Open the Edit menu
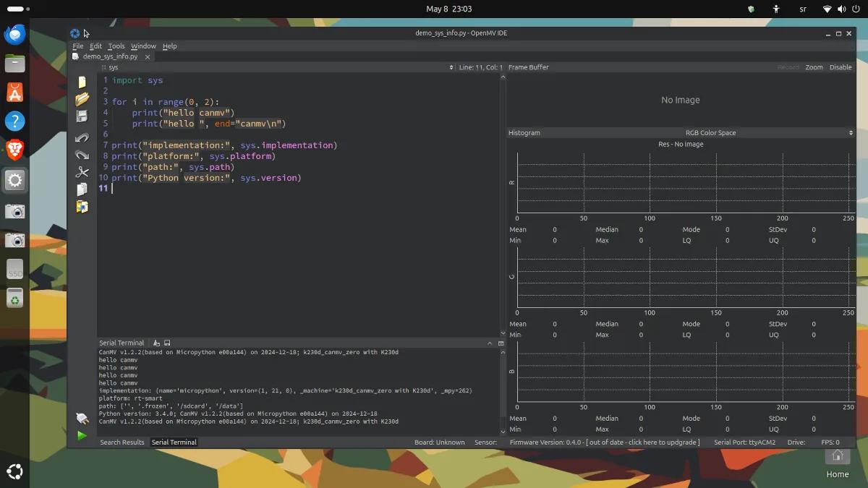This screenshot has width=868, height=488. tap(95, 46)
